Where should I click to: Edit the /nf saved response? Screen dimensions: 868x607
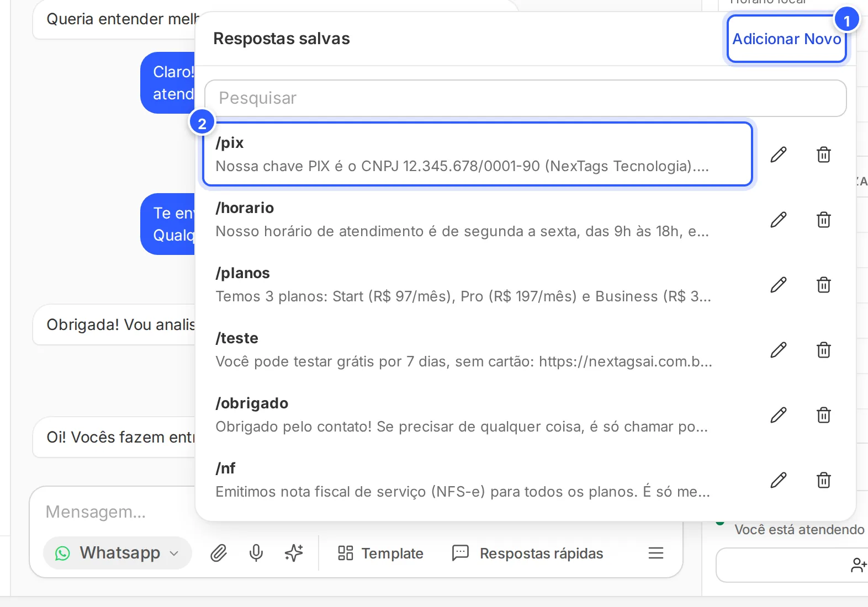click(x=779, y=480)
